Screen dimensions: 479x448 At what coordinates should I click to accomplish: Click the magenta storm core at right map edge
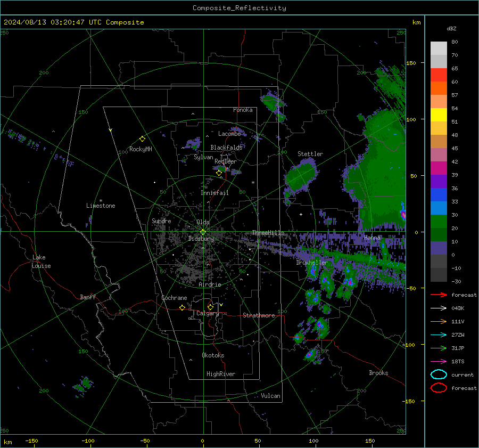403,214
